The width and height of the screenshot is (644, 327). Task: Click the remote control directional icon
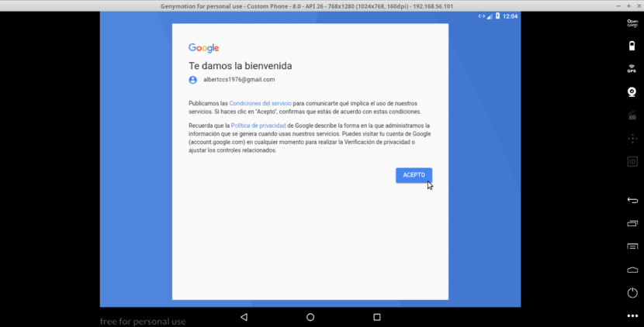[x=632, y=139]
